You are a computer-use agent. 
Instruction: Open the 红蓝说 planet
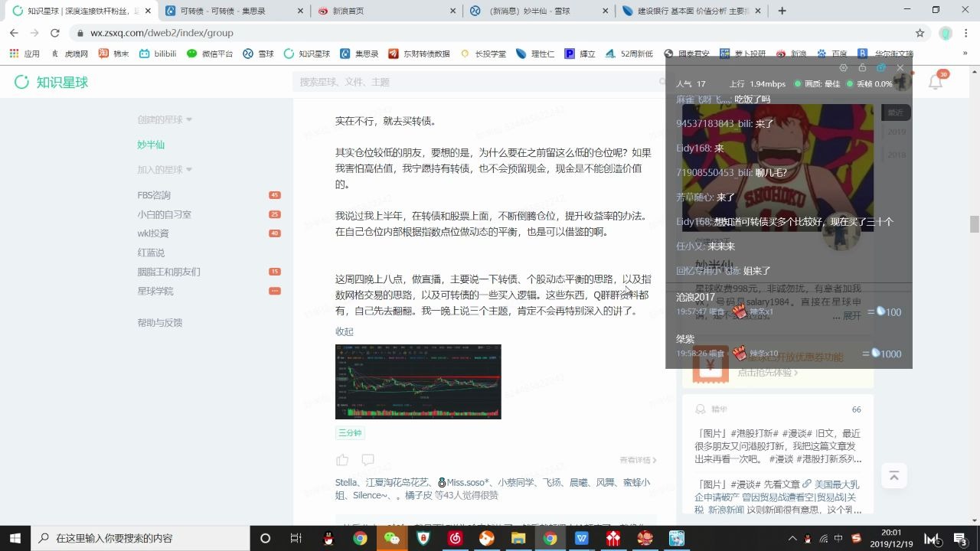pyautogui.click(x=151, y=253)
